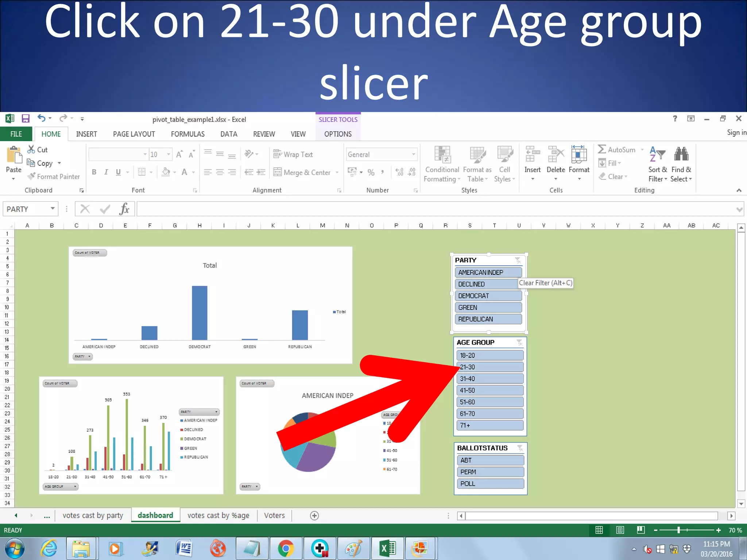Click the Cell Styles icon
The height and width of the screenshot is (560, 747).
pos(505,155)
